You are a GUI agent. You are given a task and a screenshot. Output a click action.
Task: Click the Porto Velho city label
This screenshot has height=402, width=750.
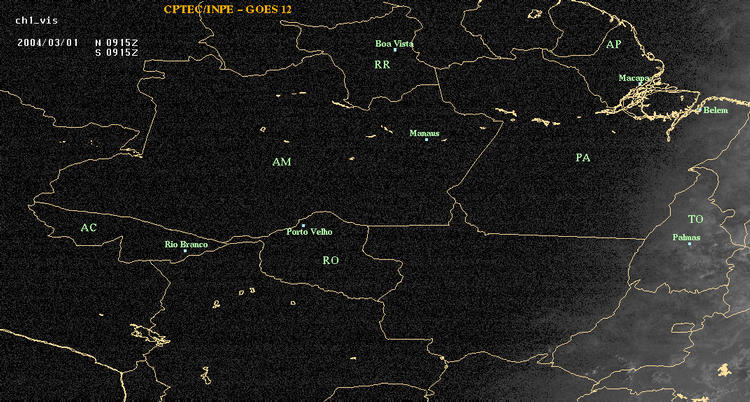309,232
